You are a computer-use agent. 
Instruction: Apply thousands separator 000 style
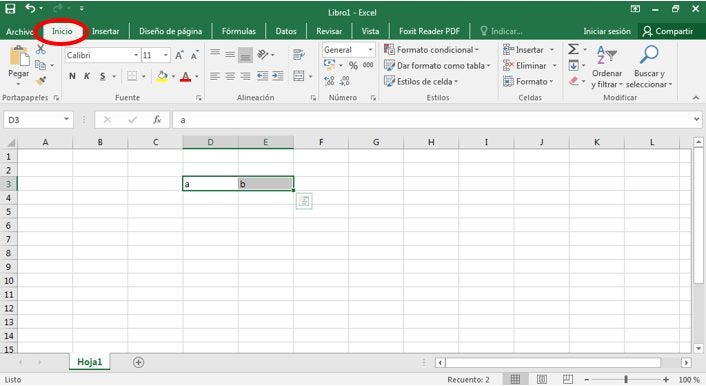(x=368, y=65)
